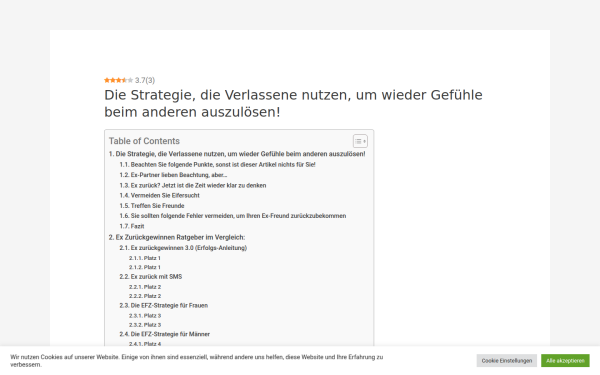Open '2.2. Ex zurück mit SMS' link

(x=150, y=276)
